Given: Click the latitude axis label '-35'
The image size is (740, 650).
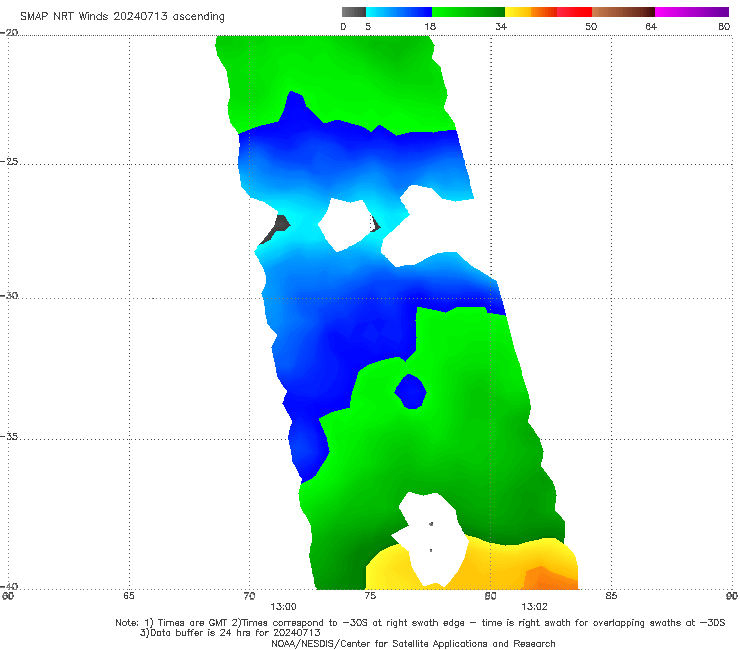Looking at the screenshot, I should tap(9, 436).
